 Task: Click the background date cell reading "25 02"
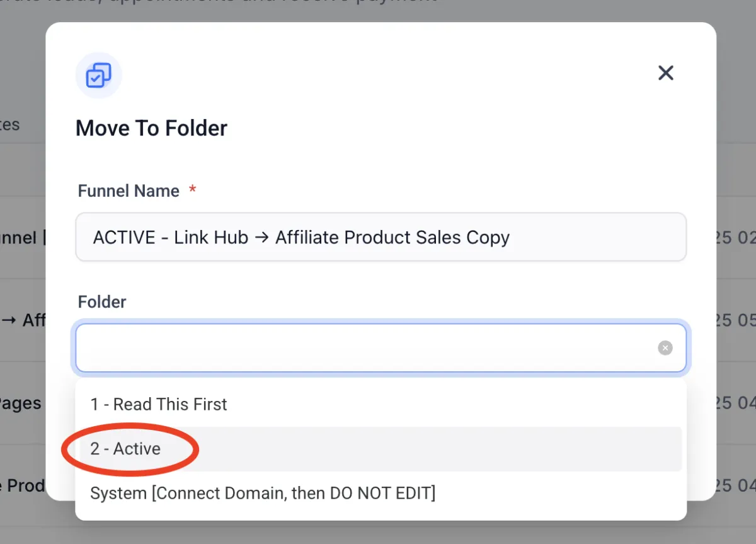tap(735, 238)
